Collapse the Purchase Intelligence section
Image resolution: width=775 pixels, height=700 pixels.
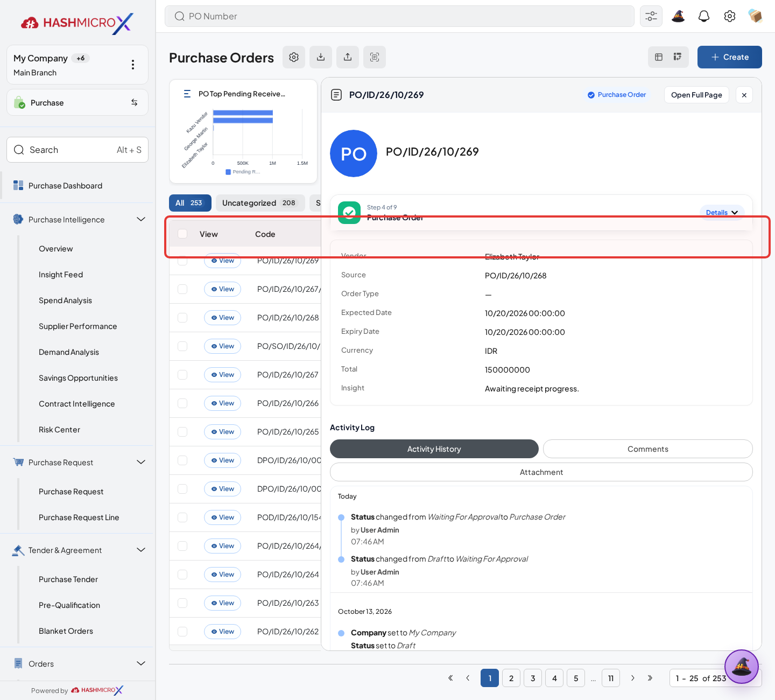(141, 219)
